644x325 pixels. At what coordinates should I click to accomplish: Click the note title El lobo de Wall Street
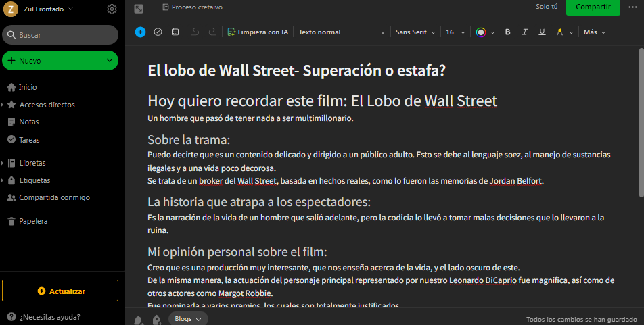click(296, 70)
